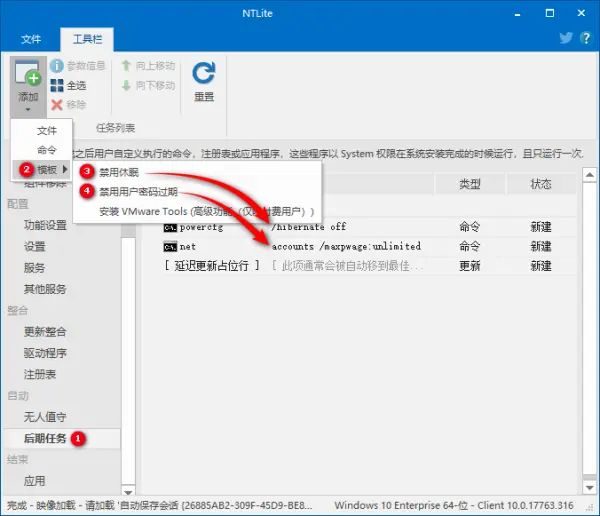The image size is (600, 516).
Task: Click the red 移除 remove icon
Action: [x=57, y=105]
